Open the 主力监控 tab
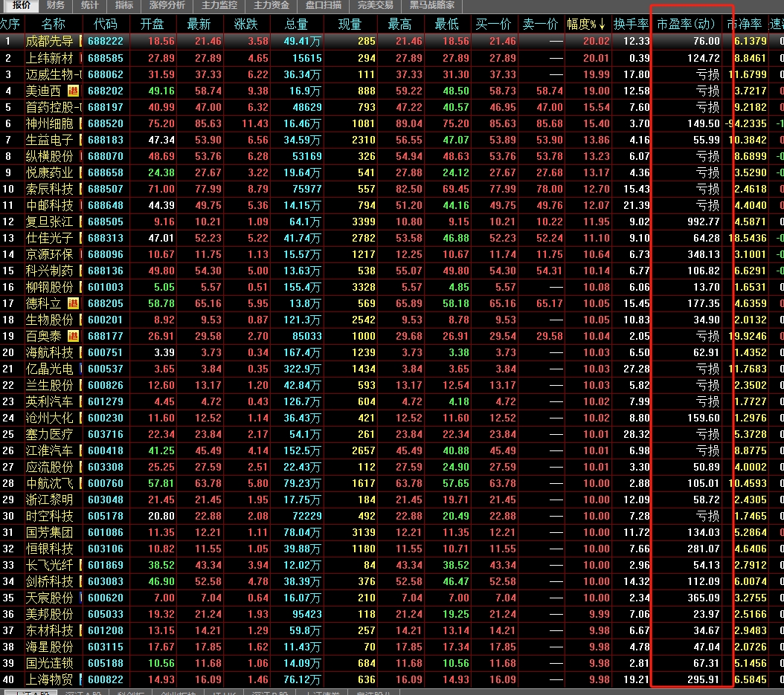The image size is (784, 695). point(219,5)
